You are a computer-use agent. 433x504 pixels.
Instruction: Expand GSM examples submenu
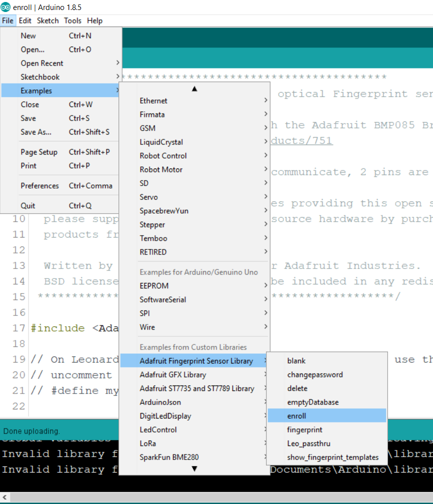click(194, 128)
